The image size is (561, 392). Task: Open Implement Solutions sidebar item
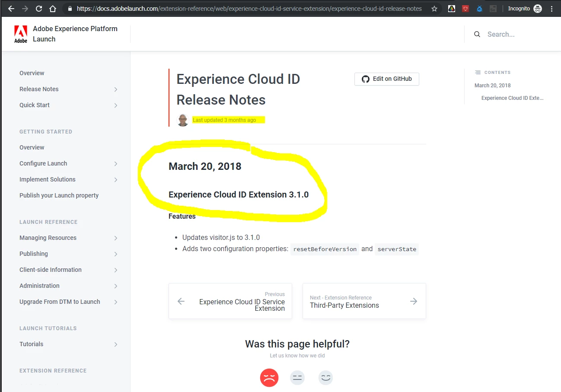[x=48, y=179]
